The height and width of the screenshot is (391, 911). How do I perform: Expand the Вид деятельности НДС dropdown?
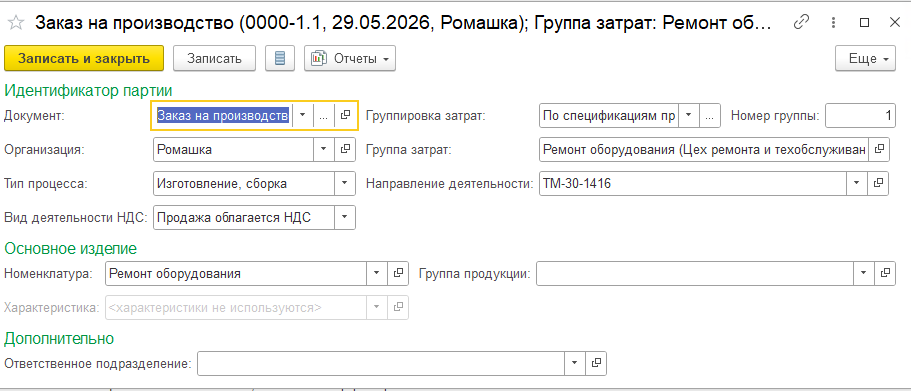pos(345,217)
